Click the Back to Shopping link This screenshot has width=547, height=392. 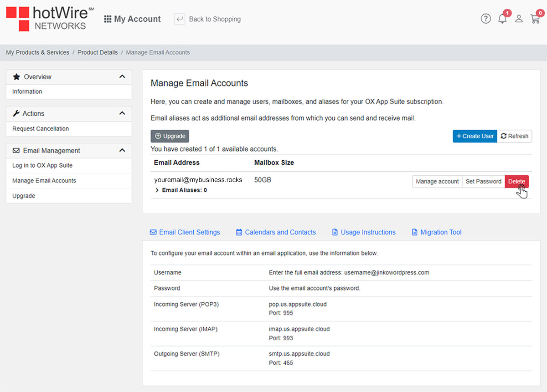coord(215,19)
